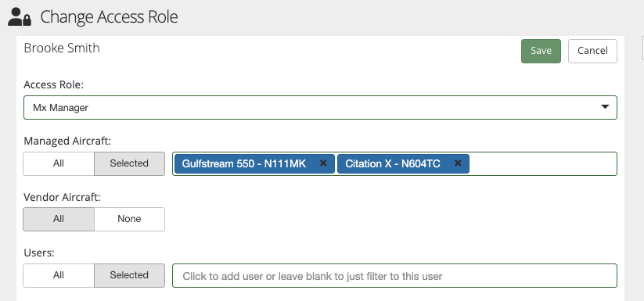Set Vendor Aircraft to All
This screenshot has height=301, width=644.
pos(59,219)
